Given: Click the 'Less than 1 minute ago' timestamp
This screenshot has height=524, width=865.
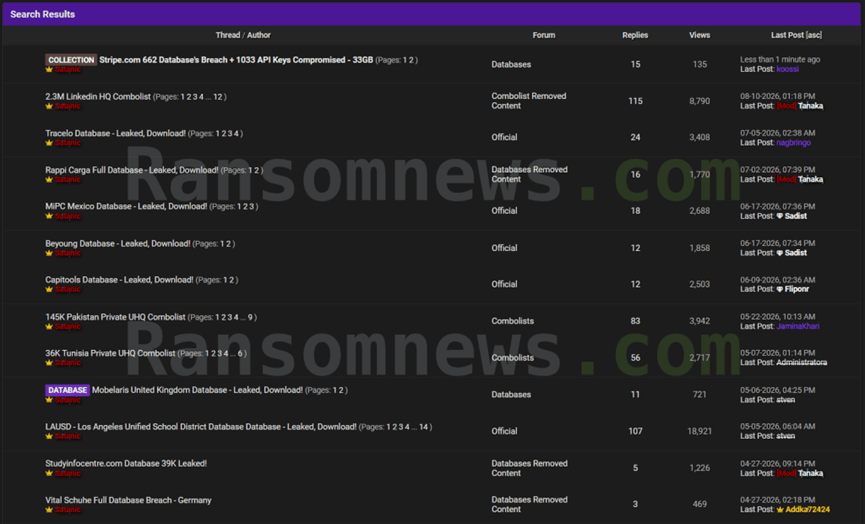Looking at the screenshot, I should coord(780,60).
